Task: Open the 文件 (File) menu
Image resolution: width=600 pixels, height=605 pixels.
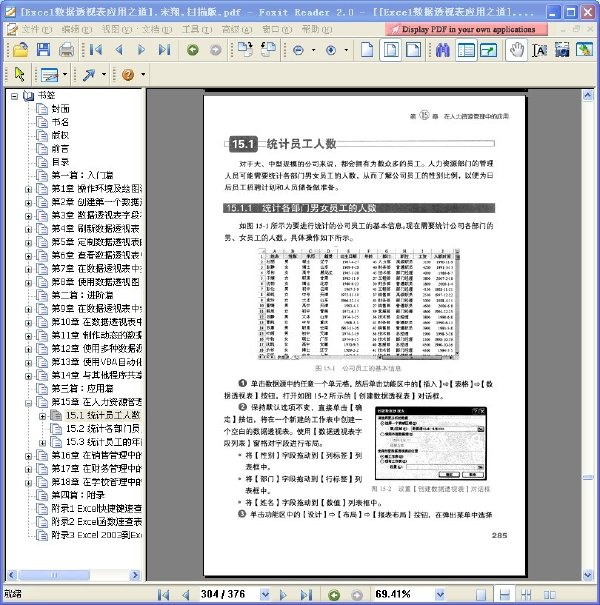Action: (36, 29)
